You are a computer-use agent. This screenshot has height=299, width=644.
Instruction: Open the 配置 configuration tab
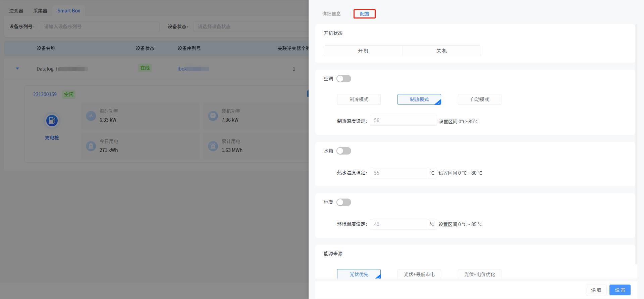click(364, 14)
